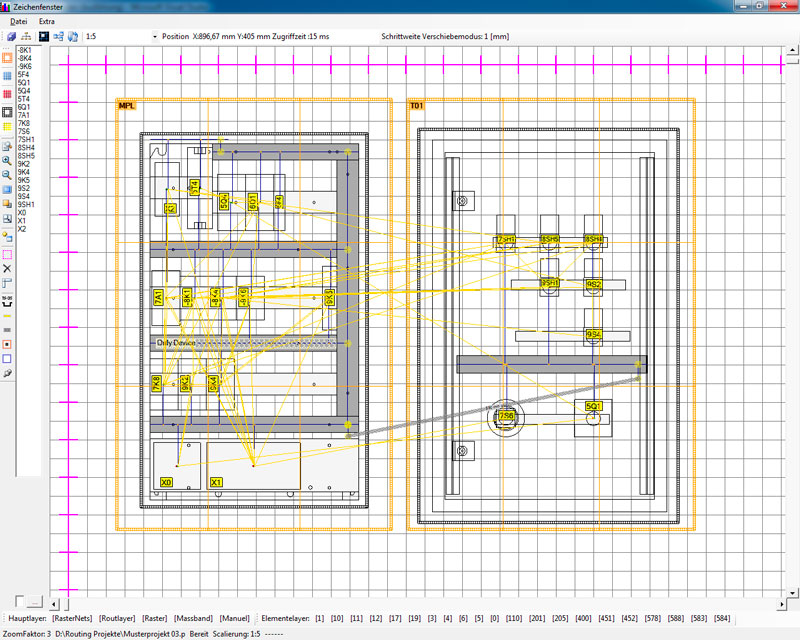Image resolution: width=800 pixels, height=640 pixels.
Task: Select the X0 entry in device list
Action: (x=22, y=212)
